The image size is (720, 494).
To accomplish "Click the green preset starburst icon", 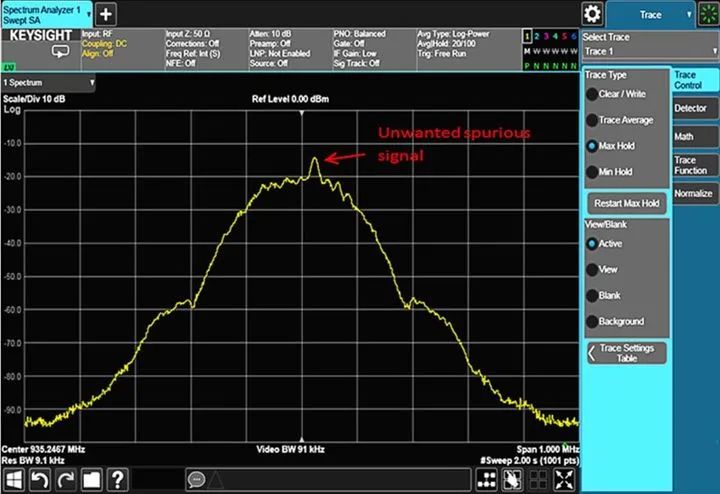I will coord(708,14).
